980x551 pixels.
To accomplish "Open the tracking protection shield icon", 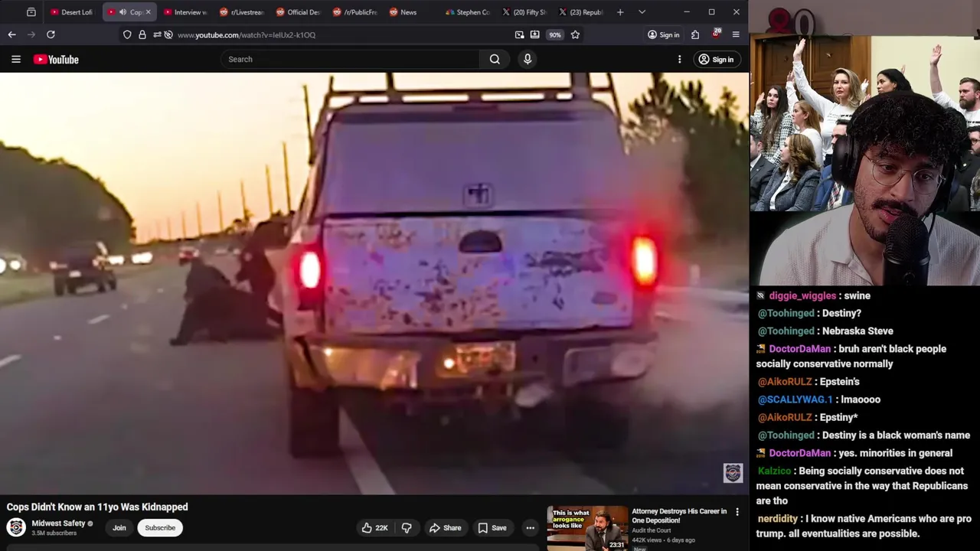I will coord(127,34).
